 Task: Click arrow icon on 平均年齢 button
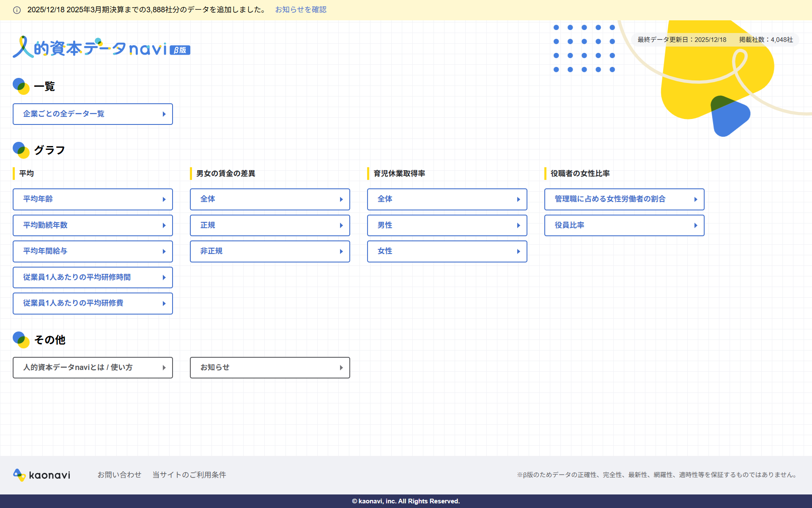164,199
